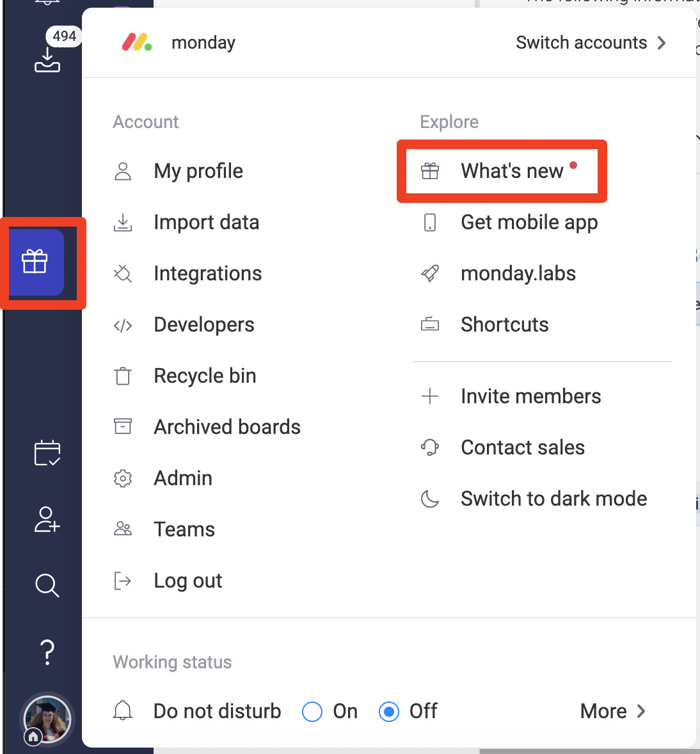The image size is (700, 754).
Task: Expand the More chevron arrow
Action: click(641, 711)
